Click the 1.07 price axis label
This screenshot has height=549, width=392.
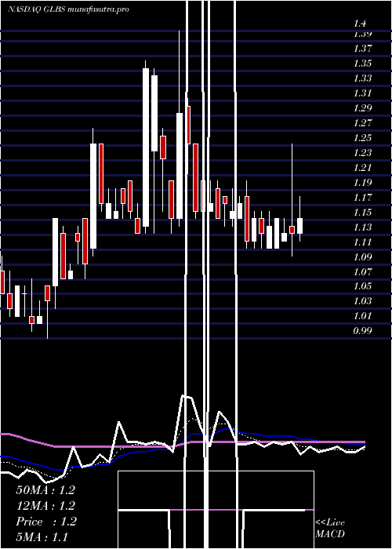(362, 271)
